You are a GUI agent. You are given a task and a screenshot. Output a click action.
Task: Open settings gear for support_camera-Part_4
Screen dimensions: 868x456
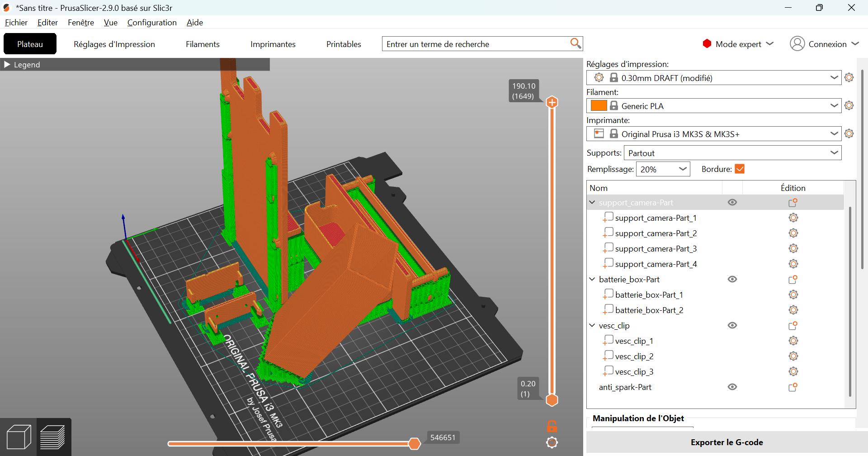[793, 264]
